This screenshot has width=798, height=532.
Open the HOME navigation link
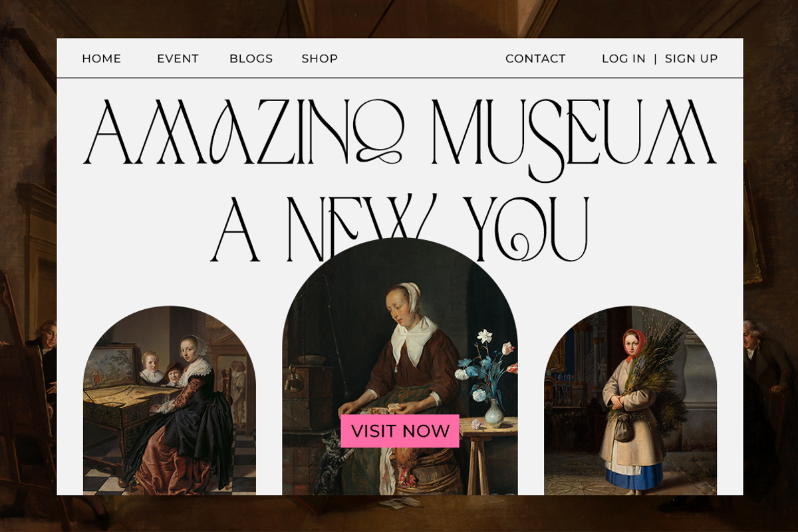pyautogui.click(x=101, y=59)
